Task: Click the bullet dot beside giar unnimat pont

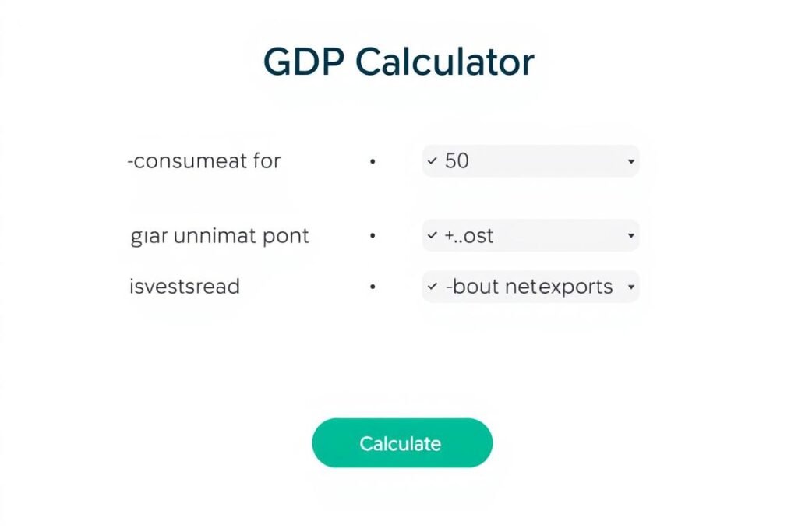Action: pos(373,236)
